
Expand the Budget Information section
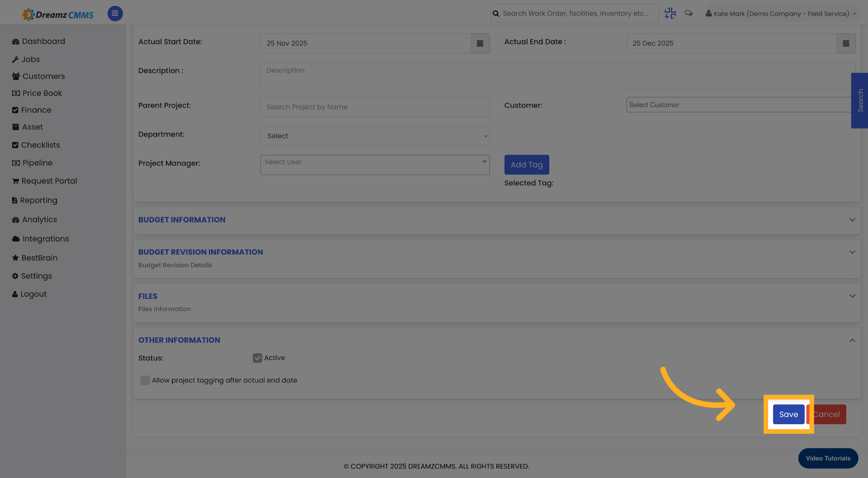[852, 220]
